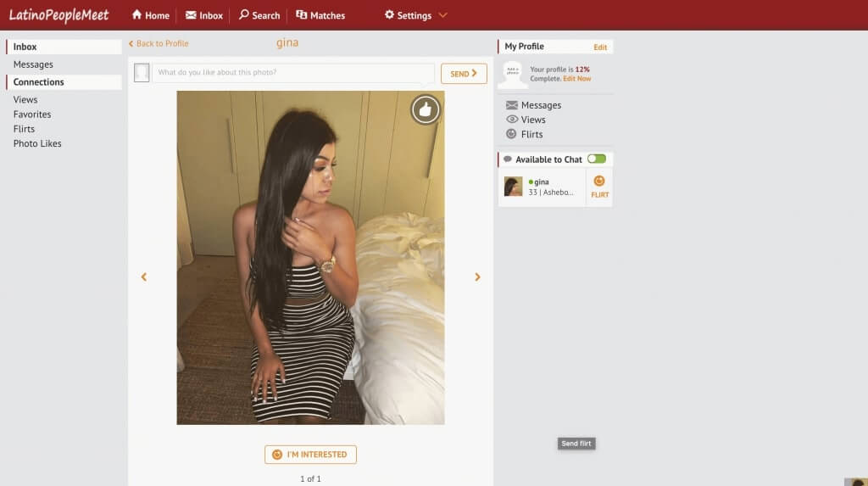Go Back to Profile link
This screenshot has height=486, width=868.
159,43
